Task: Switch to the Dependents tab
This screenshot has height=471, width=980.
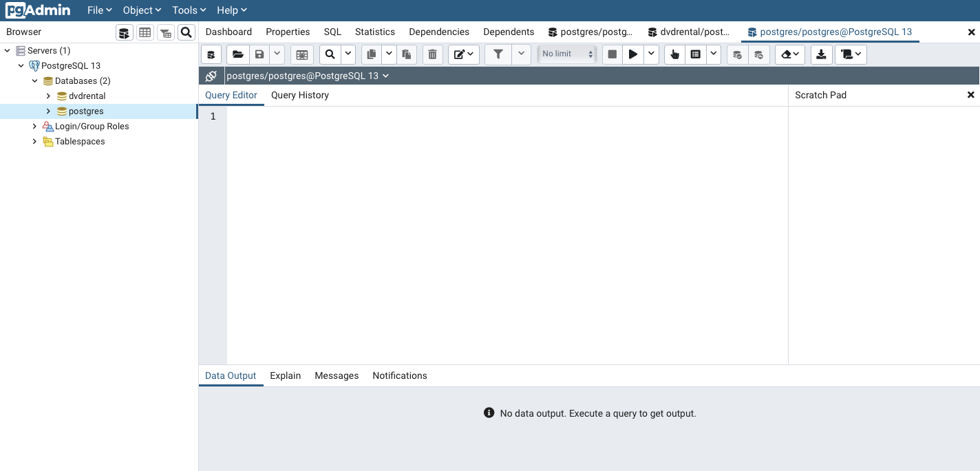Action: [x=509, y=32]
